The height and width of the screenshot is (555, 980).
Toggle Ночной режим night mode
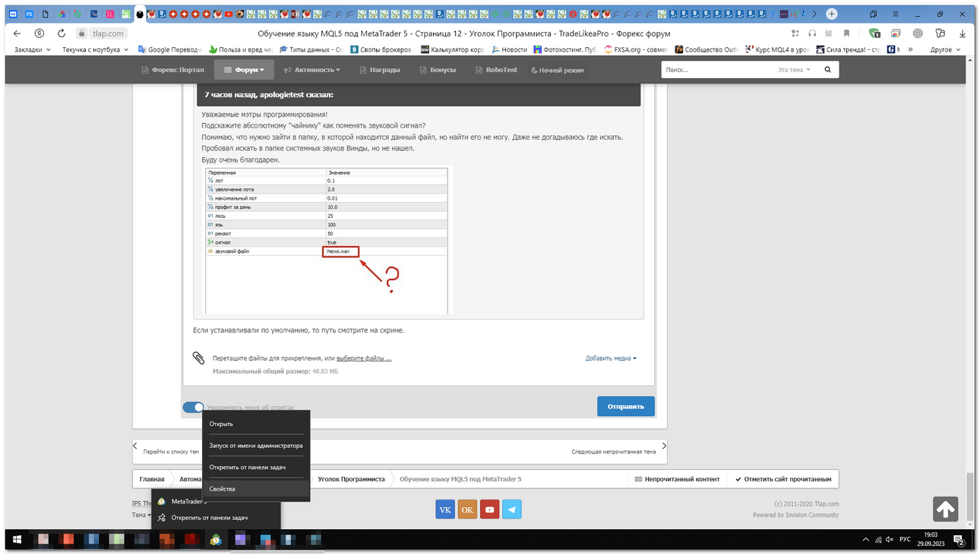tap(558, 70)
